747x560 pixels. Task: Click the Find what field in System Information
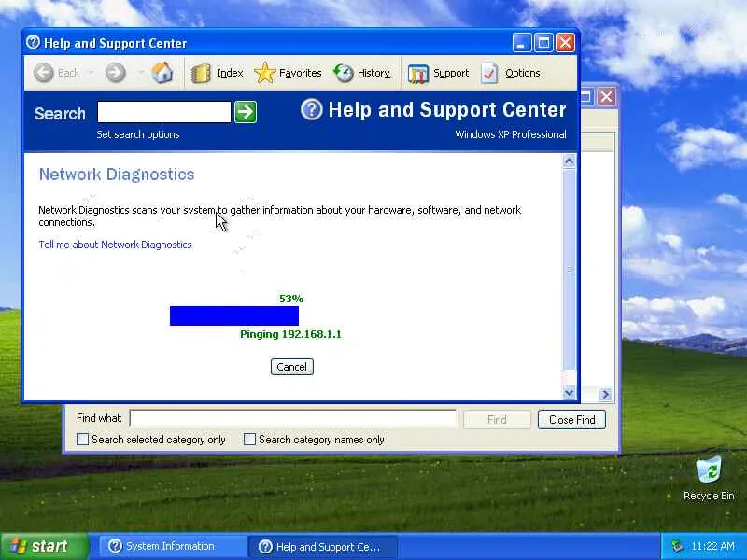(x=293, y=418)
